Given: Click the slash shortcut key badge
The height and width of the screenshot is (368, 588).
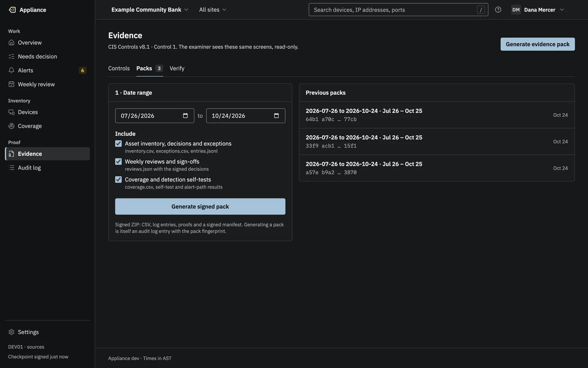Looking at the screenshot, I should point(481,10).
